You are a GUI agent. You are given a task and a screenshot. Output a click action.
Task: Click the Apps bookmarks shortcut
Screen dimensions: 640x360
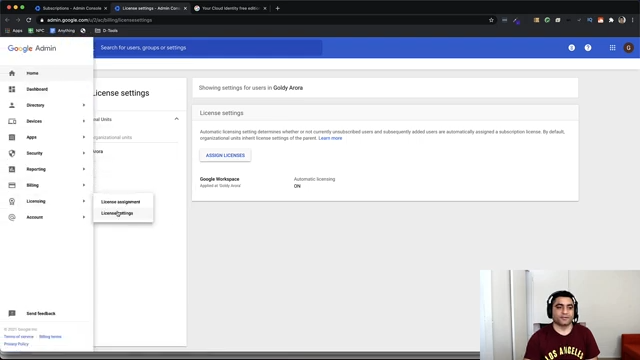click(14, 31)
